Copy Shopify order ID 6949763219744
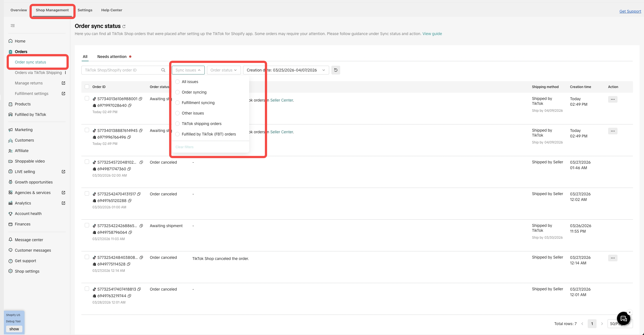This screenshot has width=644, height=335. click(129, 296)
